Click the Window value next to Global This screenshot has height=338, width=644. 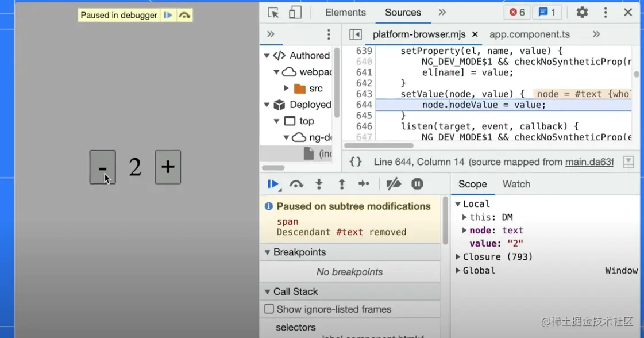click(621, 270)
